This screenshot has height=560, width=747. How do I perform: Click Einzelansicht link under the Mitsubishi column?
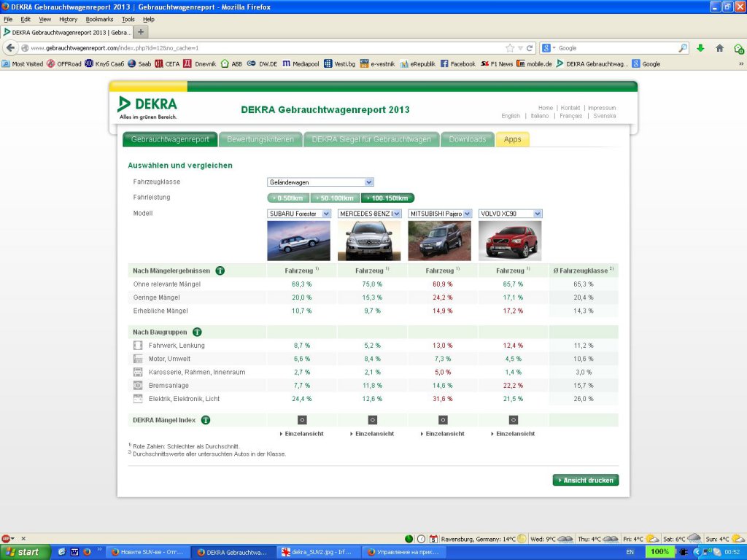pos(444,434)
